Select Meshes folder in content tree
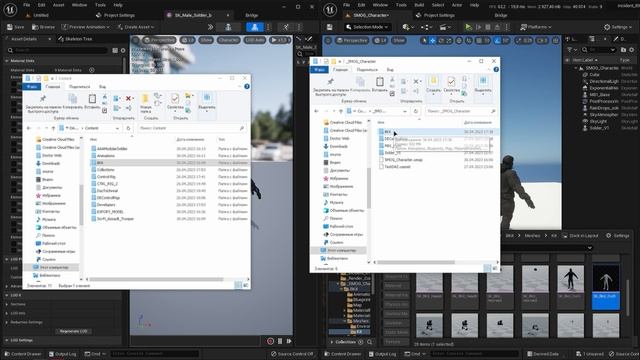This screenshot has width=640, height=360. point(360,321)
